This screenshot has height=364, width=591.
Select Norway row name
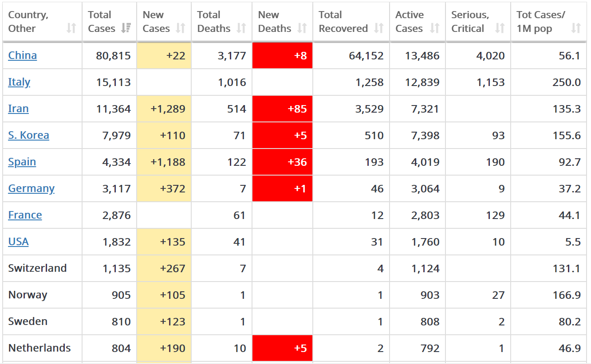click(28, 295)
